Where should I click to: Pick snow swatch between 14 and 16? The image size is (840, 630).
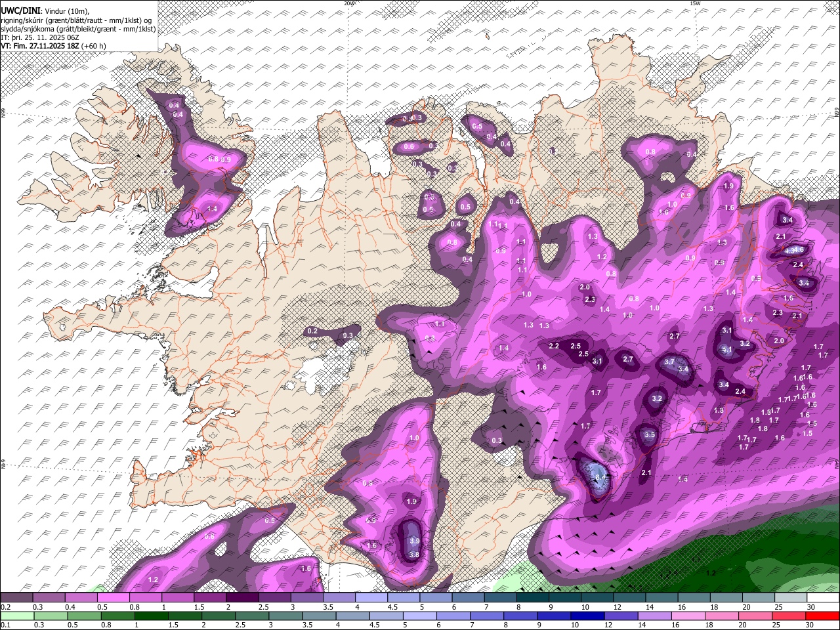click(x=661, y=598)
